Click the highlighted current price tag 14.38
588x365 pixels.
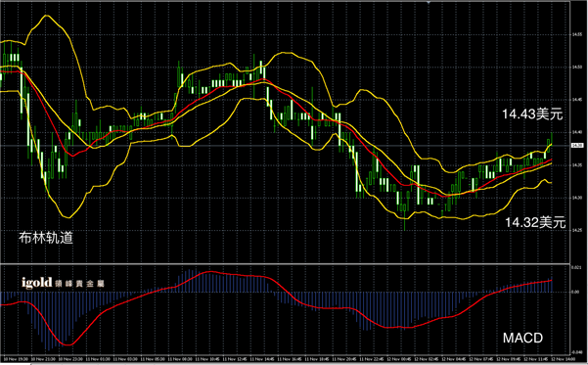576,145
